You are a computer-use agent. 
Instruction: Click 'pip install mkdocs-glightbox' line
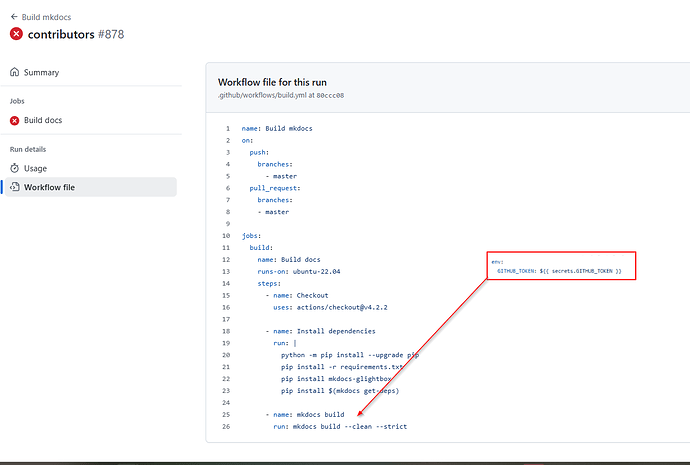(x=336, y=379)
